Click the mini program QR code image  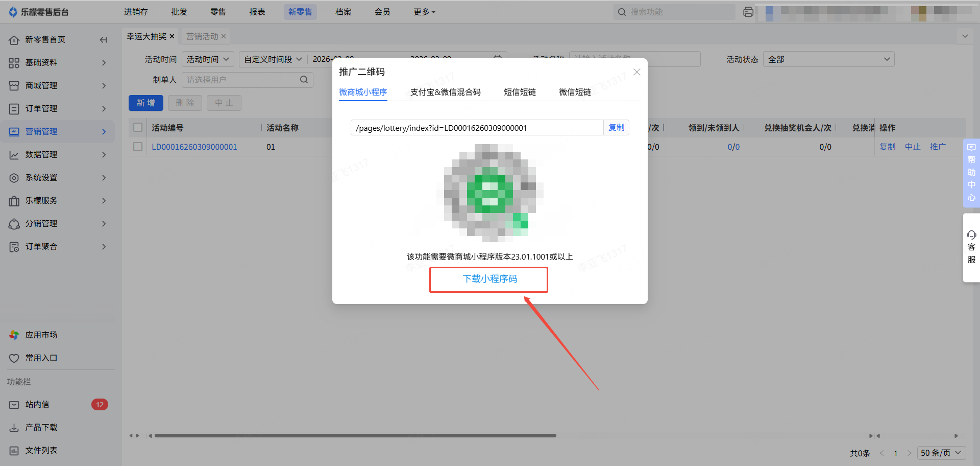pos(490,193)
